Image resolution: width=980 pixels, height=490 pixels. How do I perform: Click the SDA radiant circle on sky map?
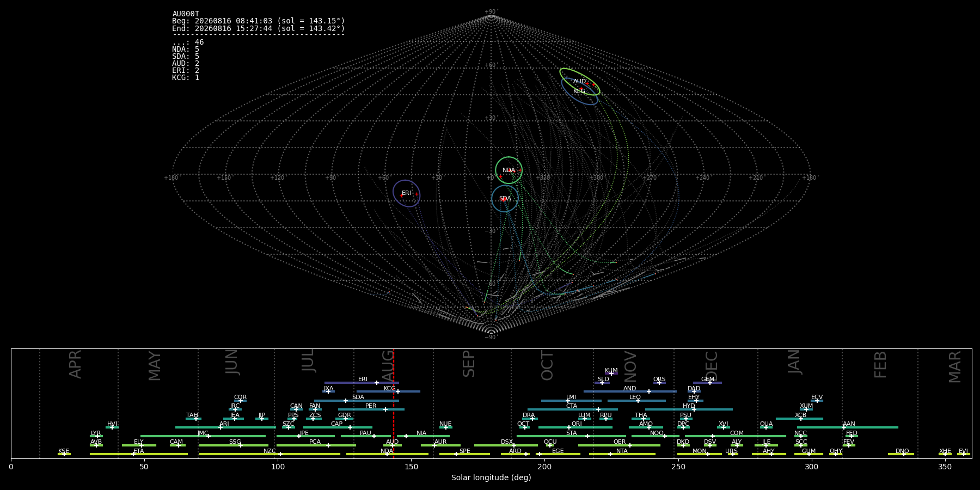tap(505, 199)
